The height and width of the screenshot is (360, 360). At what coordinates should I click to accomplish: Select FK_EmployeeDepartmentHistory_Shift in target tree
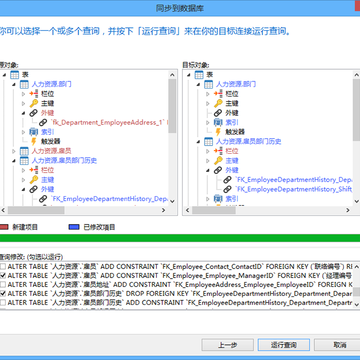coord(294,189)
